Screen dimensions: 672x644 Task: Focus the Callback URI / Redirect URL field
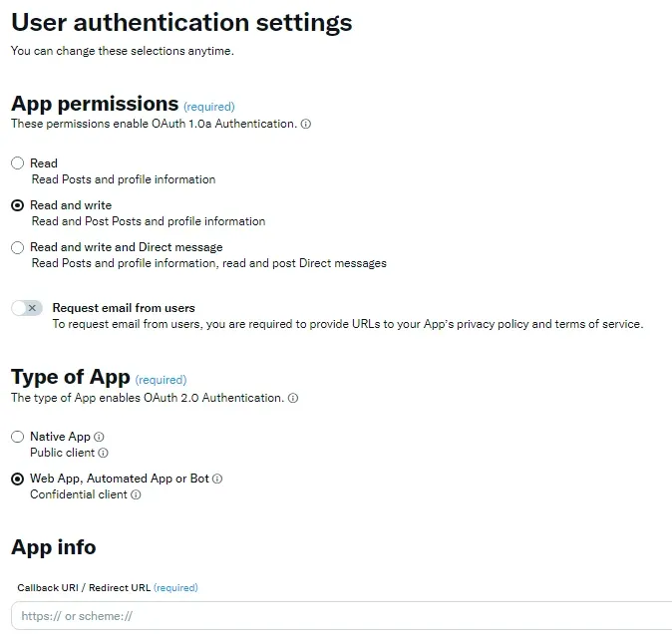(x=341, y=616)
